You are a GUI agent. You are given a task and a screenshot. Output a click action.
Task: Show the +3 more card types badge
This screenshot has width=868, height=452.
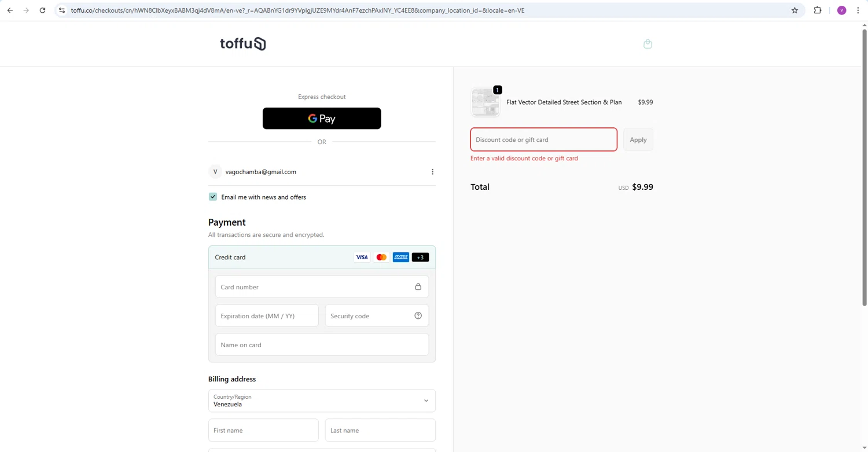(x=421, y=258)
